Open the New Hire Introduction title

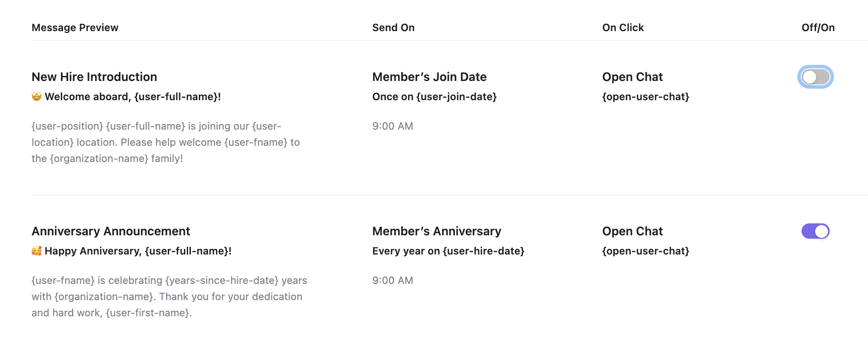click(94, 77)
